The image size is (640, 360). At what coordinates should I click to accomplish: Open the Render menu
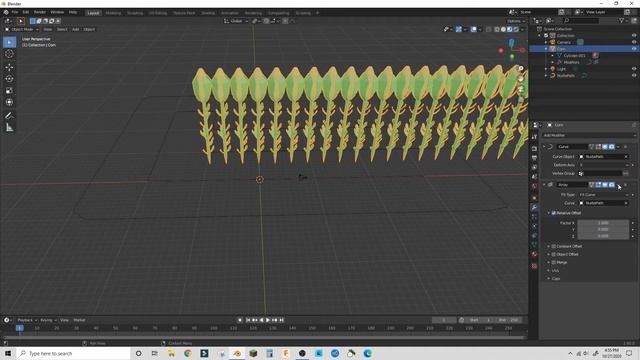tap(40, 12)
